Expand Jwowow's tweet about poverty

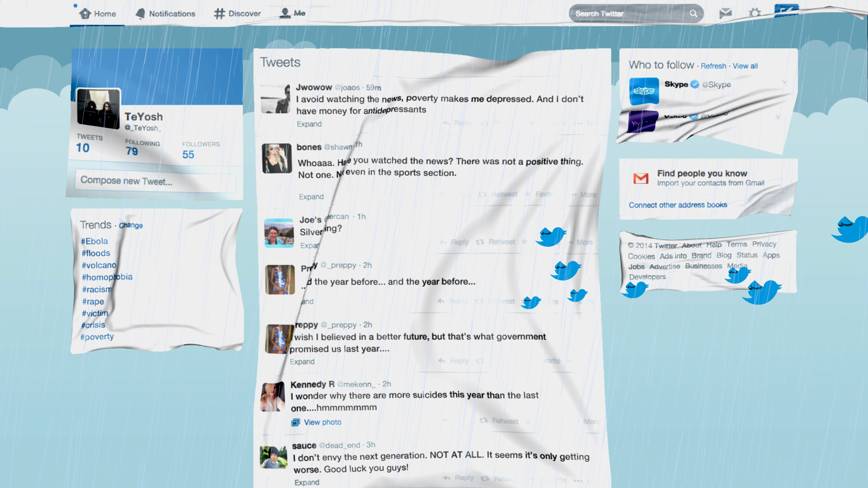[309, 124]
